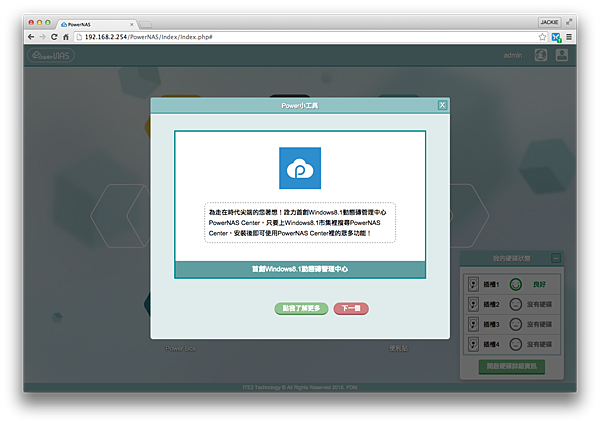600x425 pixels.
Task: Close the PowerNAS browser tab
Action: coord(132,24)
